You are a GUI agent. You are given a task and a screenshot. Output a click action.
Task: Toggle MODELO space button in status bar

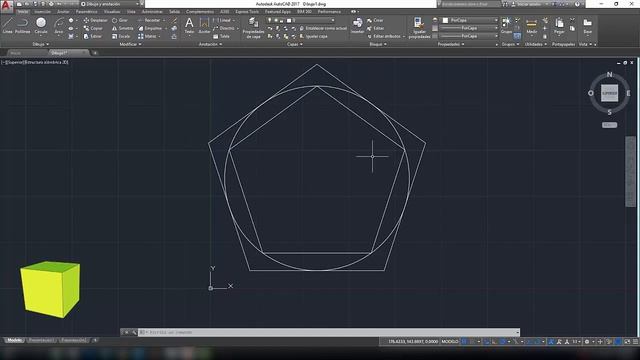450,342
